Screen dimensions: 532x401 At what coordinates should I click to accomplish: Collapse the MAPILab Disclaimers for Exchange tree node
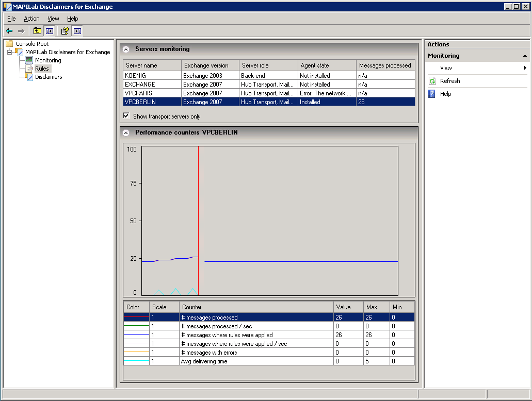coord(9,52)
